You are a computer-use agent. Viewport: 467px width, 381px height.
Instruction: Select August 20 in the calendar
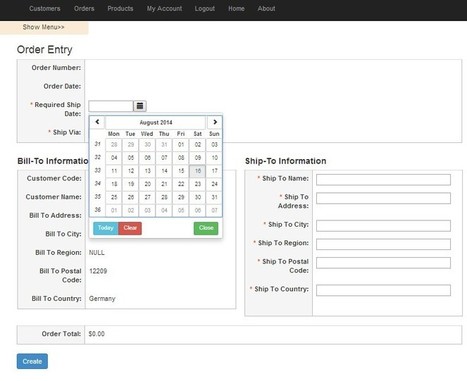pyautogui.click(x=147, y=184)
